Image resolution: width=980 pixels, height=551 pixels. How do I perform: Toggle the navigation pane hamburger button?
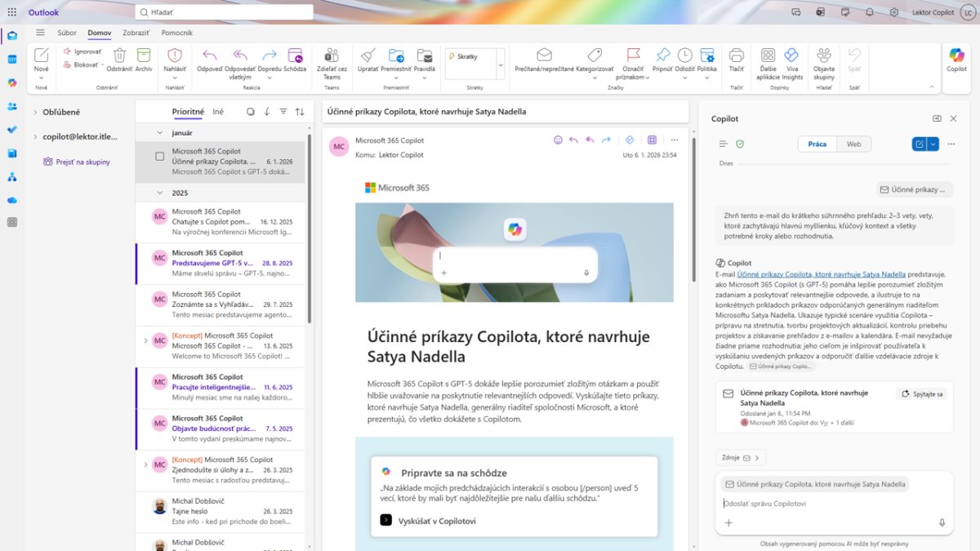click(40, 33)
